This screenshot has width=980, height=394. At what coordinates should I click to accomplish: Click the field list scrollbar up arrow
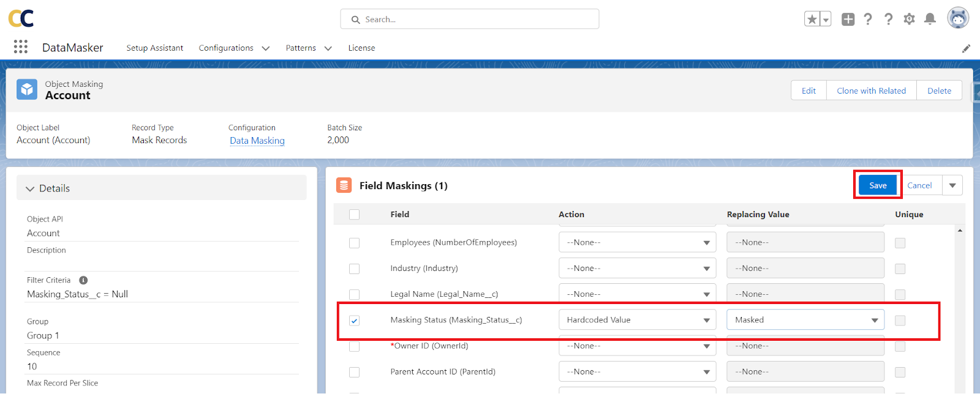click(960, 231)
